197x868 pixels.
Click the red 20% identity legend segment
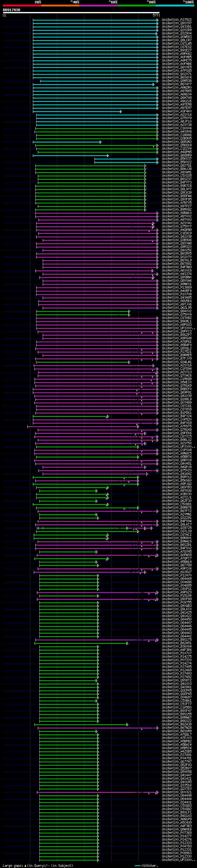[22, 6]
